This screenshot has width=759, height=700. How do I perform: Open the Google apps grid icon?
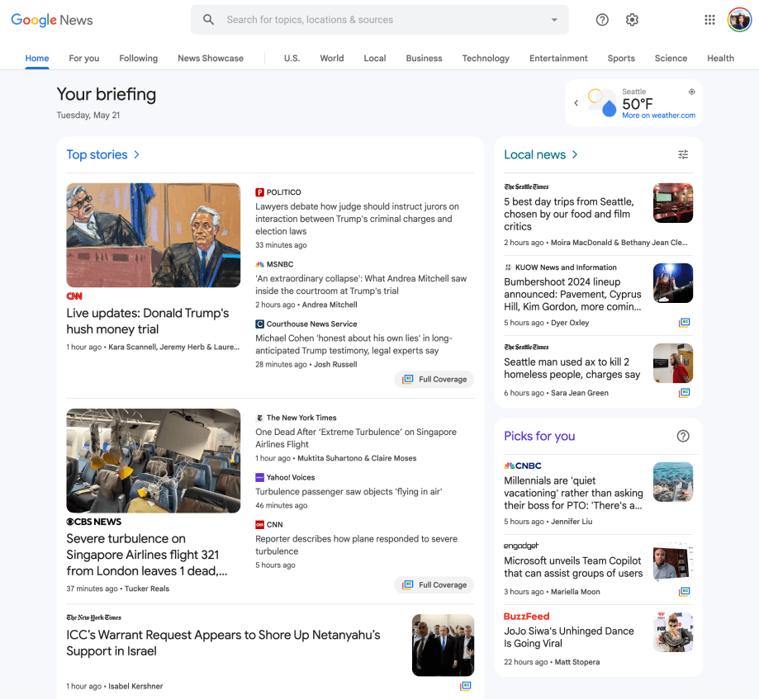tap(709, 20)
